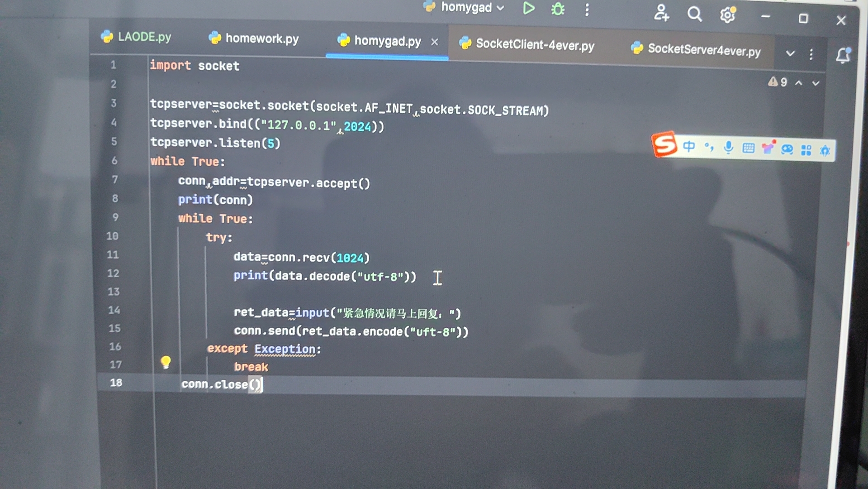Click 'tcpserver.listen(5)' on line 5
This screenshot has height=489, width=868.
pos(215,143)
